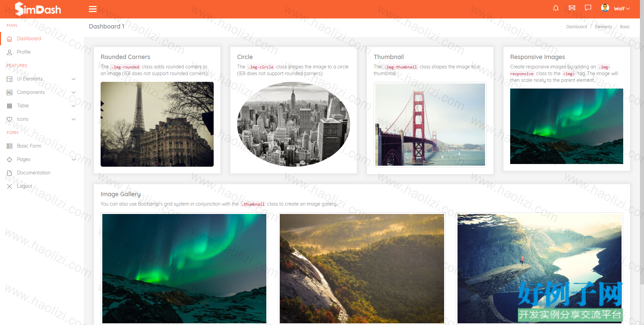This screenshot has height=325, width=644.
Task: Expand the Components submenu chevron
Action: 74,93
